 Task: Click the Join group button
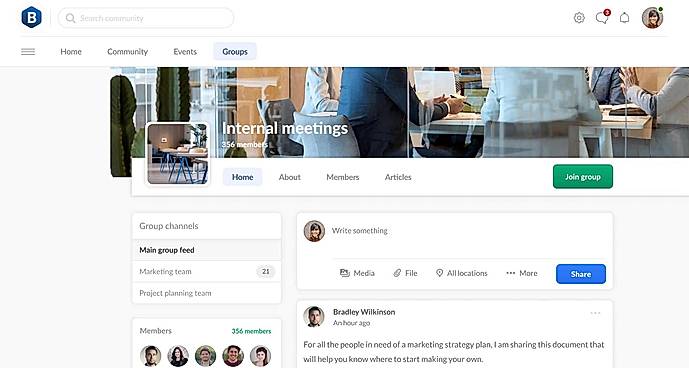coord(583,176)
